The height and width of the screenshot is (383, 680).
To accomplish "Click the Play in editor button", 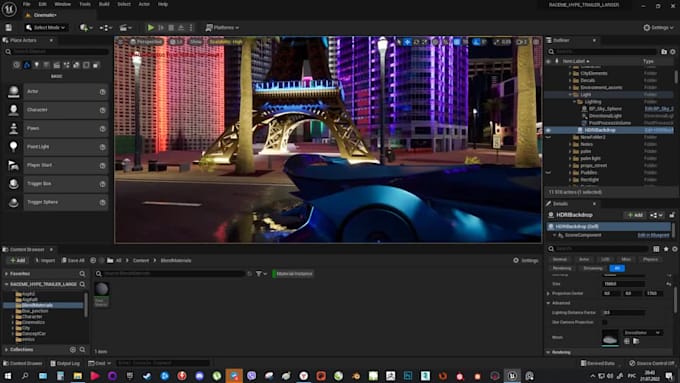I will tap(150, 27).
